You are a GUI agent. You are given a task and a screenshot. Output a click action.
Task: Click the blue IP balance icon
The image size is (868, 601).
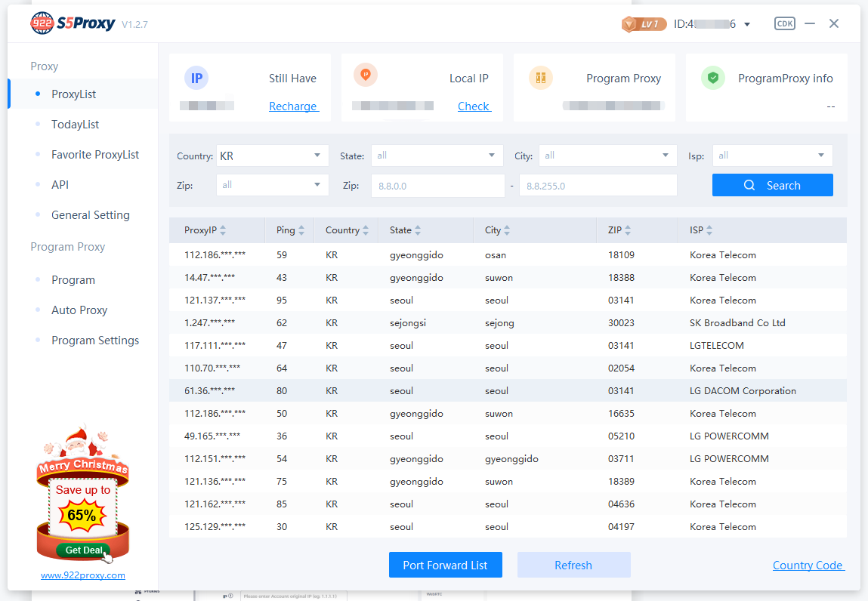(x=196, y=78)
